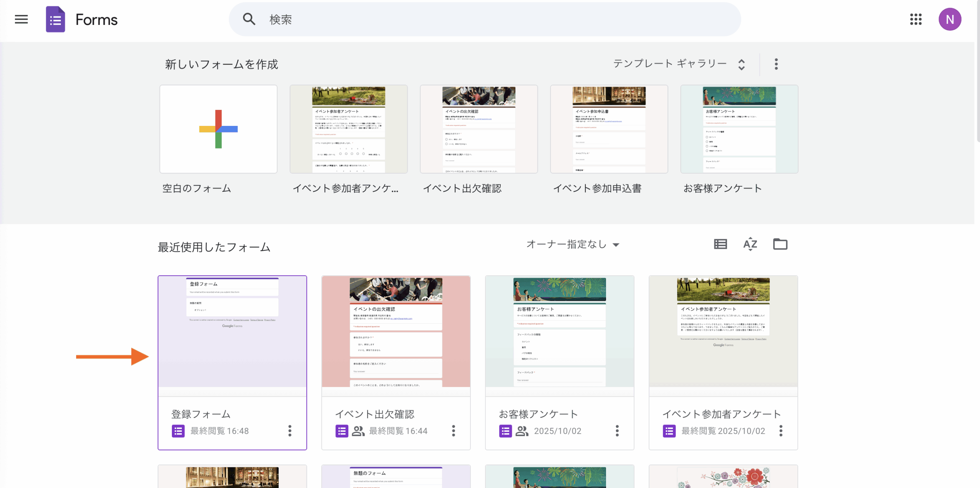Open more options for お客様アンケート card
This screenshot has height=488, width=980.
(x=617, y=431)
